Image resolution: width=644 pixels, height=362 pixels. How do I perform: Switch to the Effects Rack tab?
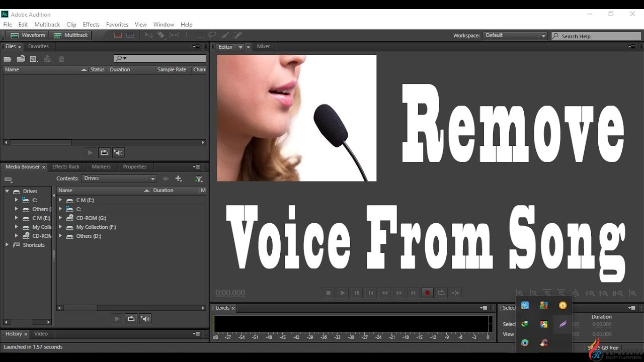point(66,166)
